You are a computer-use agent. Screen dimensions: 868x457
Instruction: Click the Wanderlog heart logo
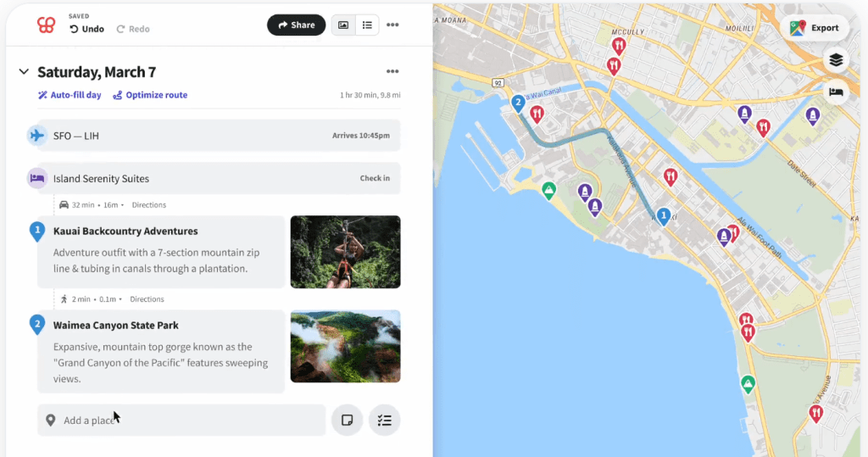pos(46,25)
